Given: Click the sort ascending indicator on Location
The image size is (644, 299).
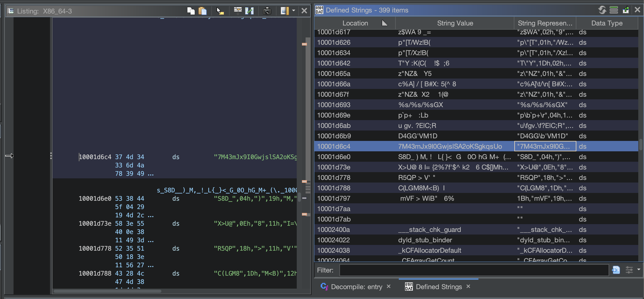Looking at the screenshot, I should point(384,23).
